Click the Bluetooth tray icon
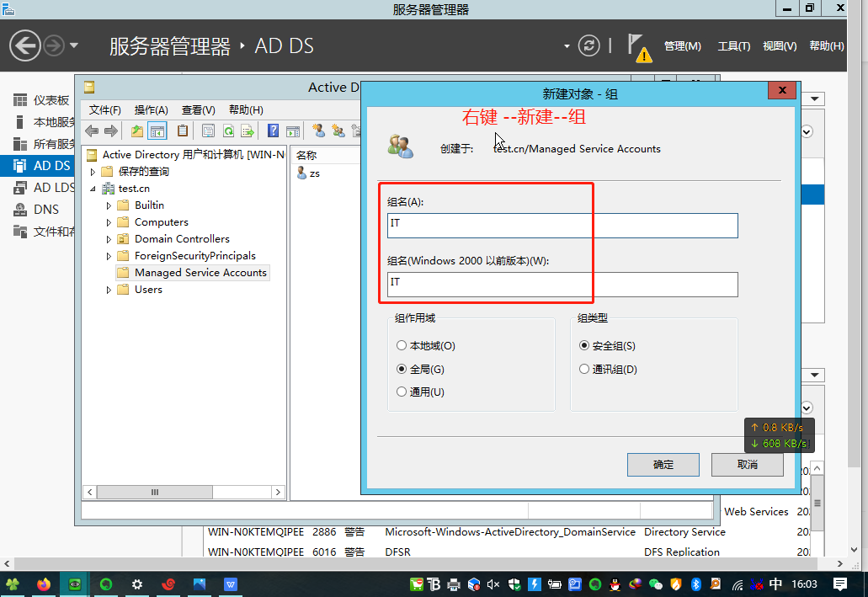 pos(696,584)
